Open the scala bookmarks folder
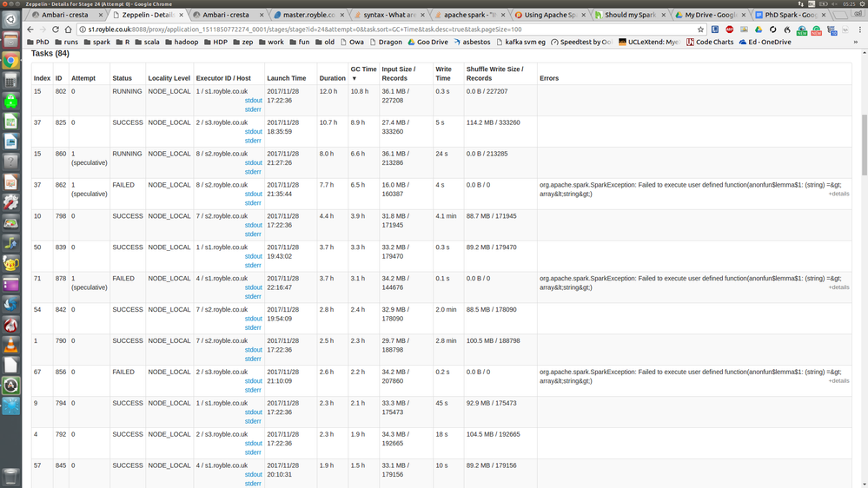 click(x=147, y=42)
